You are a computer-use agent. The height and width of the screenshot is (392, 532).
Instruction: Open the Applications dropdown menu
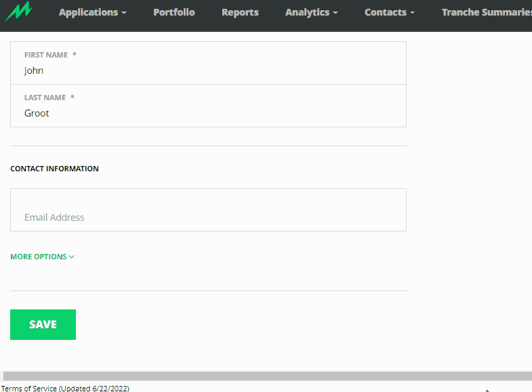pos(92,12)
